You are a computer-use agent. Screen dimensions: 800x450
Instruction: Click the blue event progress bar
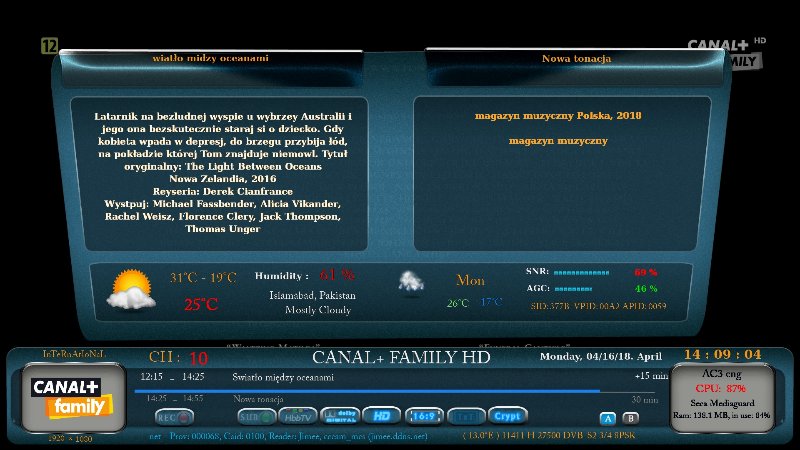367,391
